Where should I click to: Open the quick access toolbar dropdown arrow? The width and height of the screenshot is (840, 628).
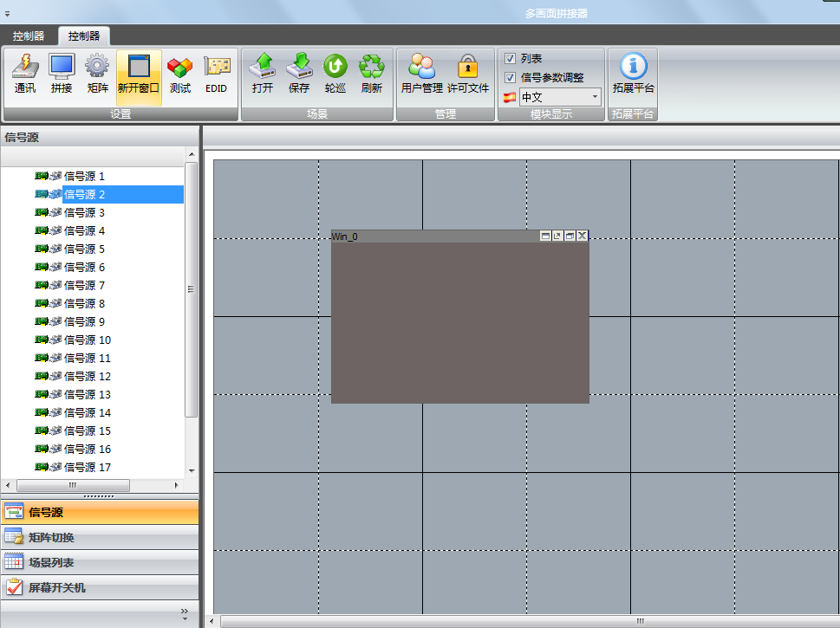click(x=7, y=14)
